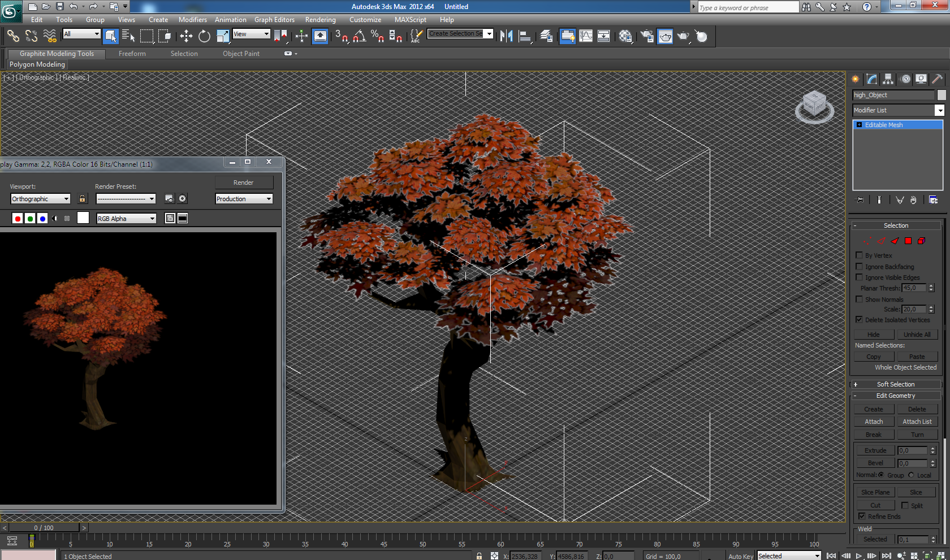Open the Rendering menu
950x560 pixels.
320,20
